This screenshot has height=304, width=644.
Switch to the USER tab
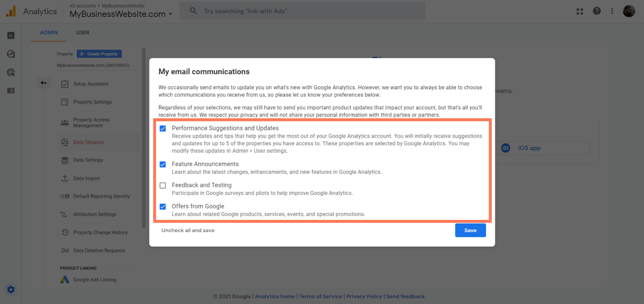coord(83,33)
